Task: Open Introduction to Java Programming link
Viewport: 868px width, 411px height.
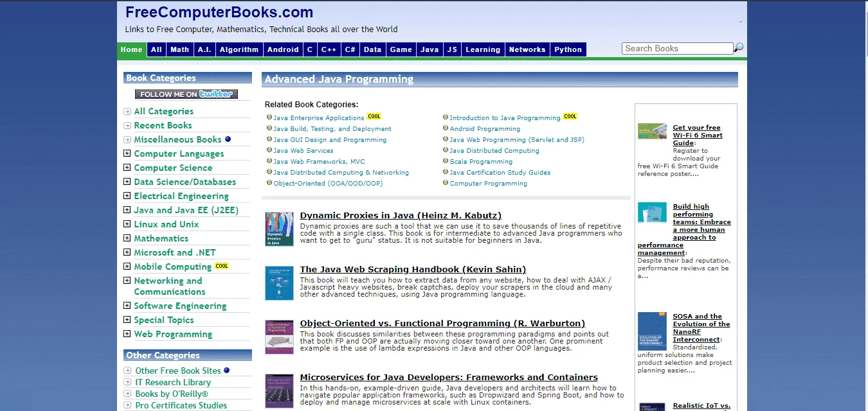Action: (505, 118)
